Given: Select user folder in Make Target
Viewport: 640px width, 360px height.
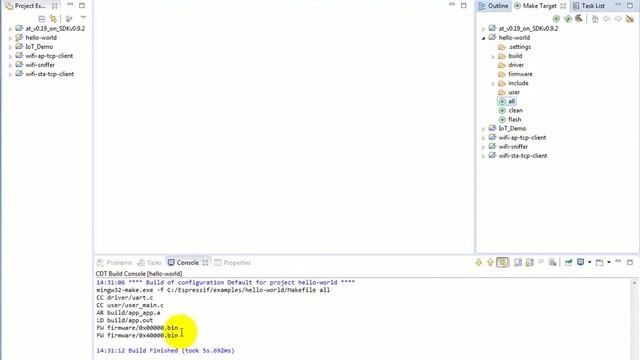Looking at the screenshot, I should point(509,92).
